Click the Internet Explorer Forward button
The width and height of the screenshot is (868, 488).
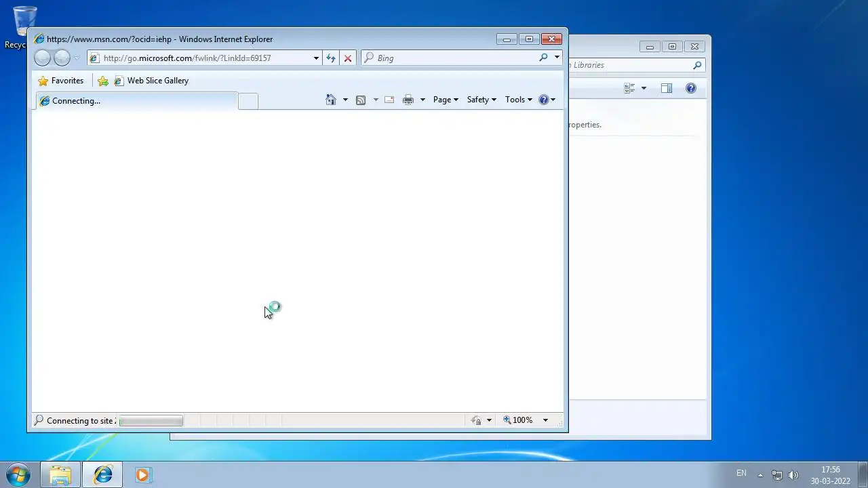(62, 58)
